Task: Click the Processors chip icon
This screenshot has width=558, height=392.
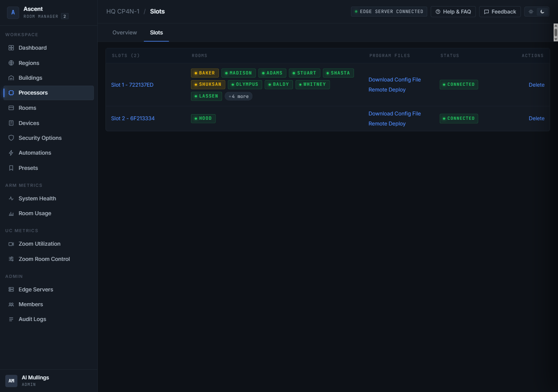Action: pos(11,93)
